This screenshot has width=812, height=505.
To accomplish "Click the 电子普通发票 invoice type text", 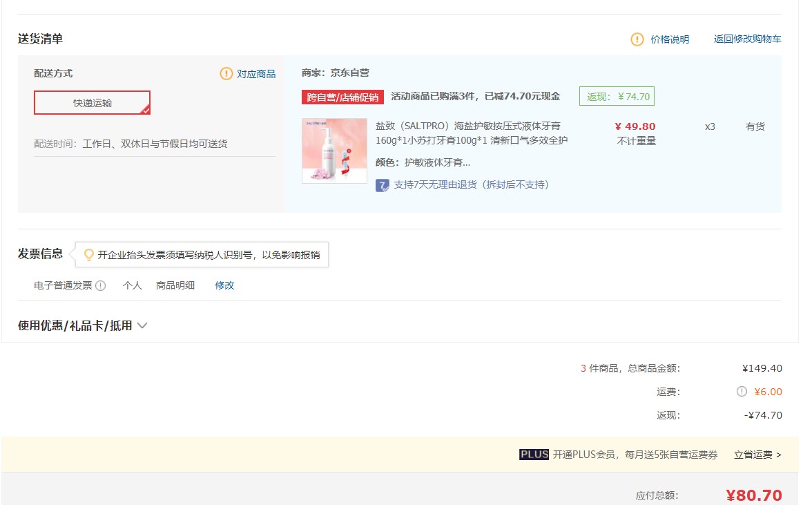I will click(63, 285).
